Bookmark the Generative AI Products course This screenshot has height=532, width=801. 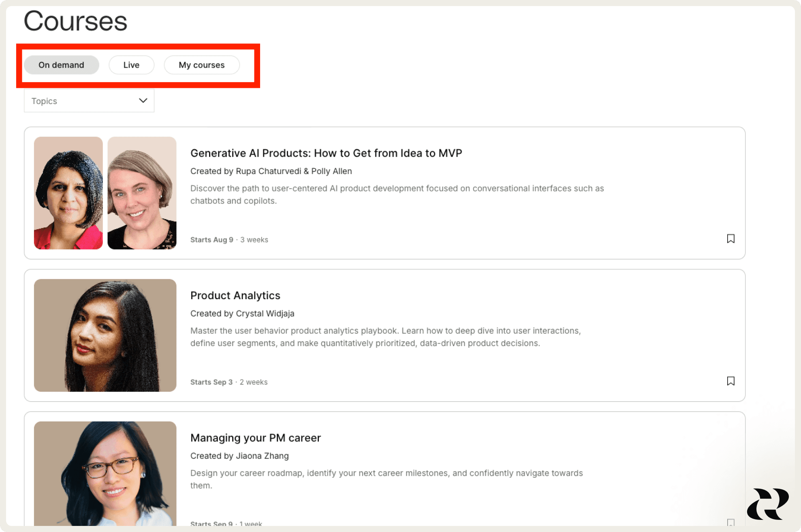[x=731, y=239]
